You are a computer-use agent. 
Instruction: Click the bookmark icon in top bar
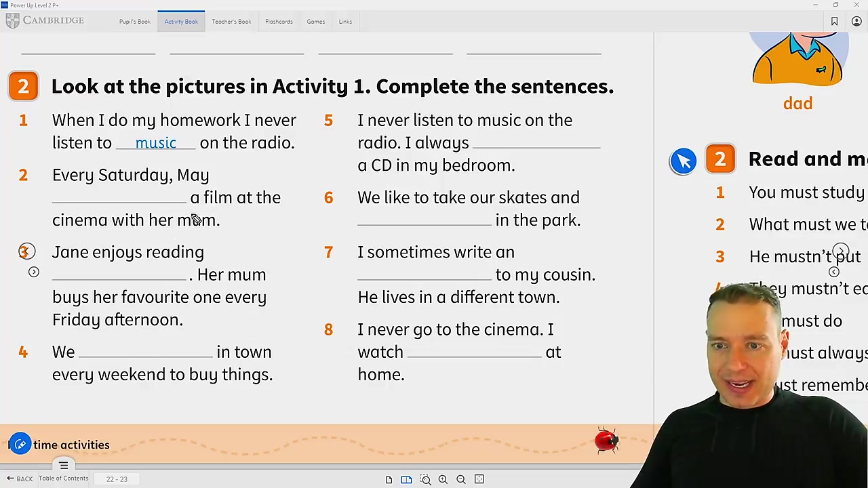(834, 22)
